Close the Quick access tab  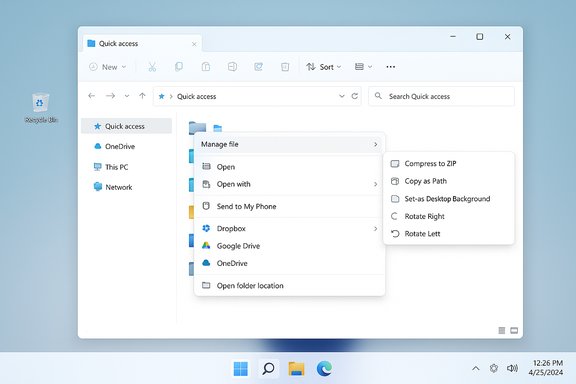[194, 44]
